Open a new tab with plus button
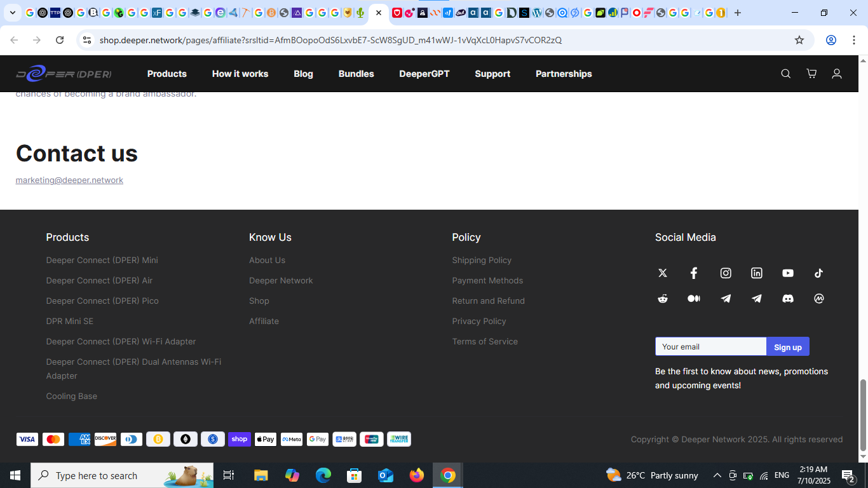The image size is (868, 488). [x=738, y=13]
